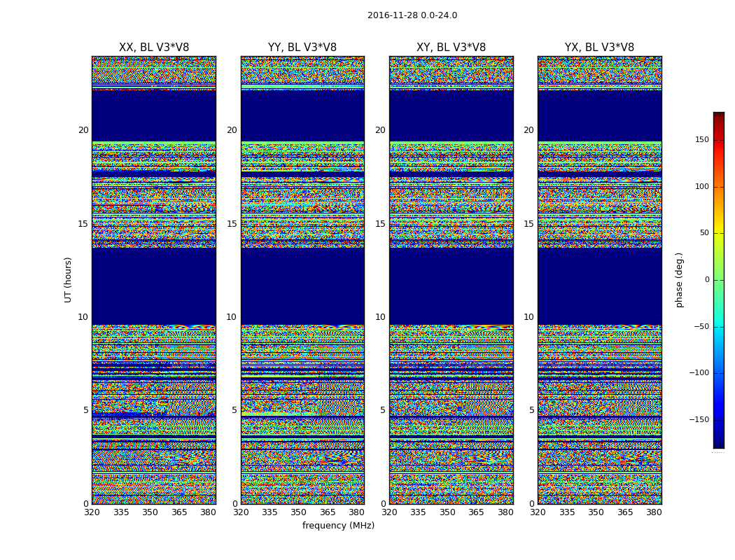Image resolution: width=735 pixels, height=560 pixels.
Task: Click the '380' frequency tick under XY panel
Action: pyautogui.click(x=505, y=512)
